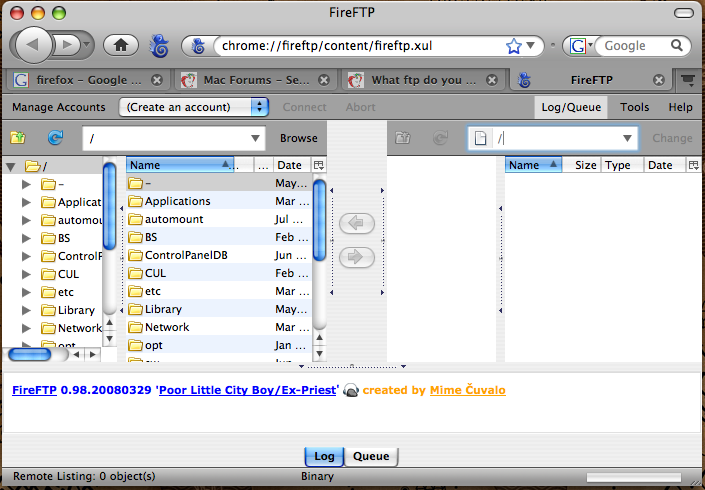The width and height of the screenshot is (705, 490).
Task: Open the Mime Čuvalo link
Action: coord(468,390)
